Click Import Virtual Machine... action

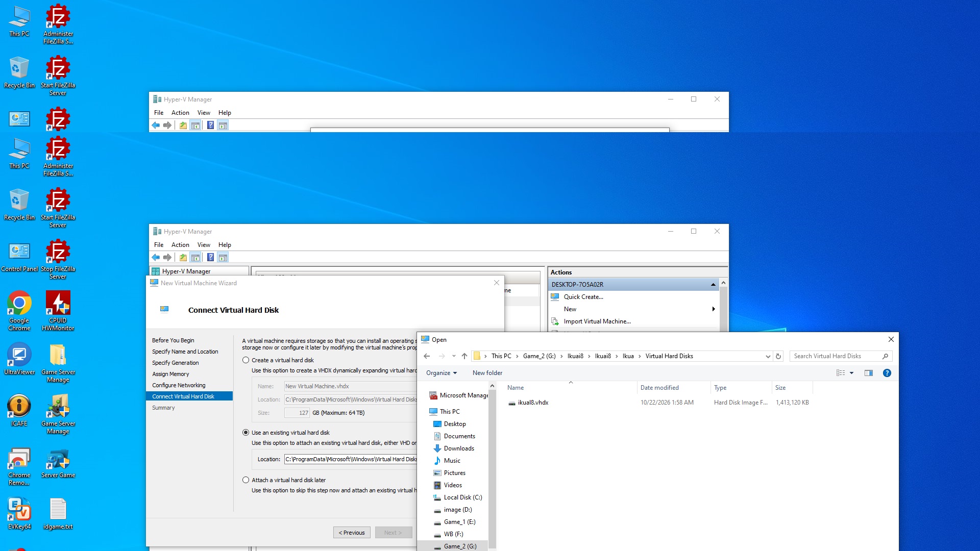point(597,321)
